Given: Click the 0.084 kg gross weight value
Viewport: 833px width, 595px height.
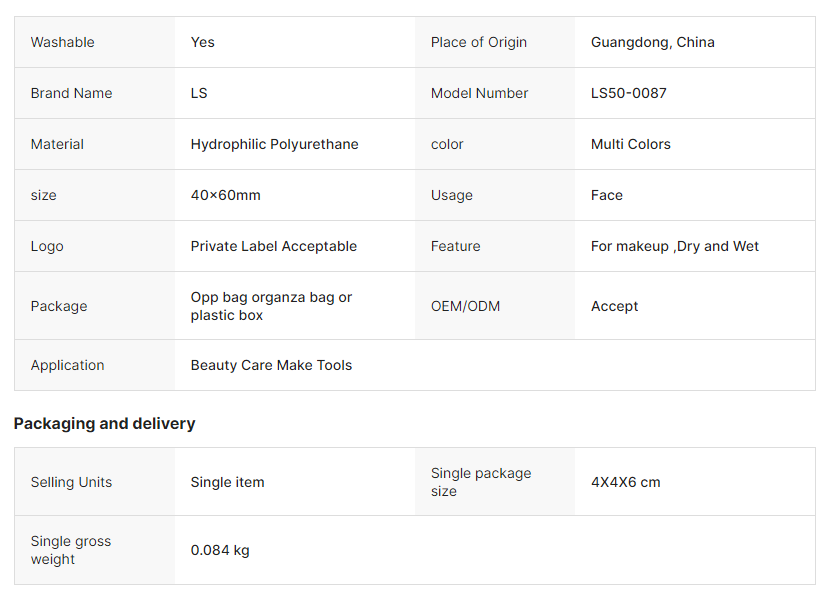Looking at the screenshot, I should coord(220,550).
